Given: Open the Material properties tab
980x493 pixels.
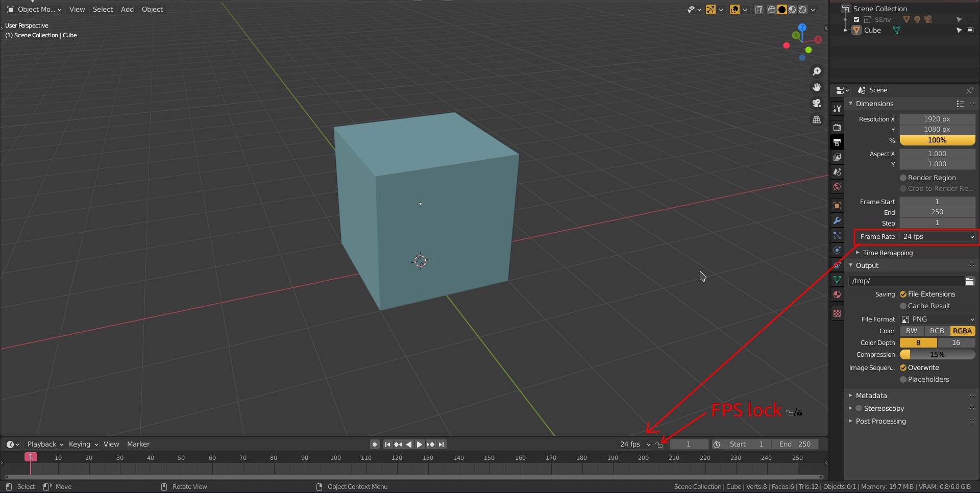Looking at the screenshot, I should click(x=837, y=294).
